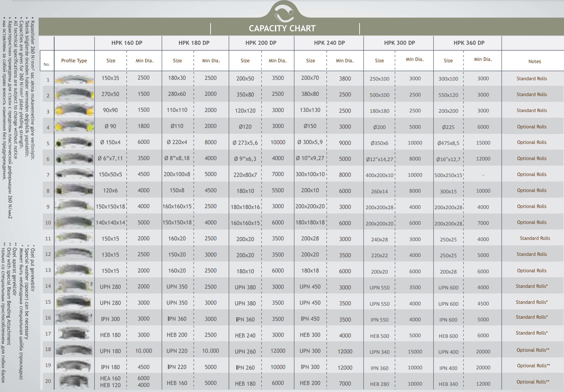Click the profile thumbnail in row 10
Viewport: 564px width, 392px height.
click(x=74, y=222)
